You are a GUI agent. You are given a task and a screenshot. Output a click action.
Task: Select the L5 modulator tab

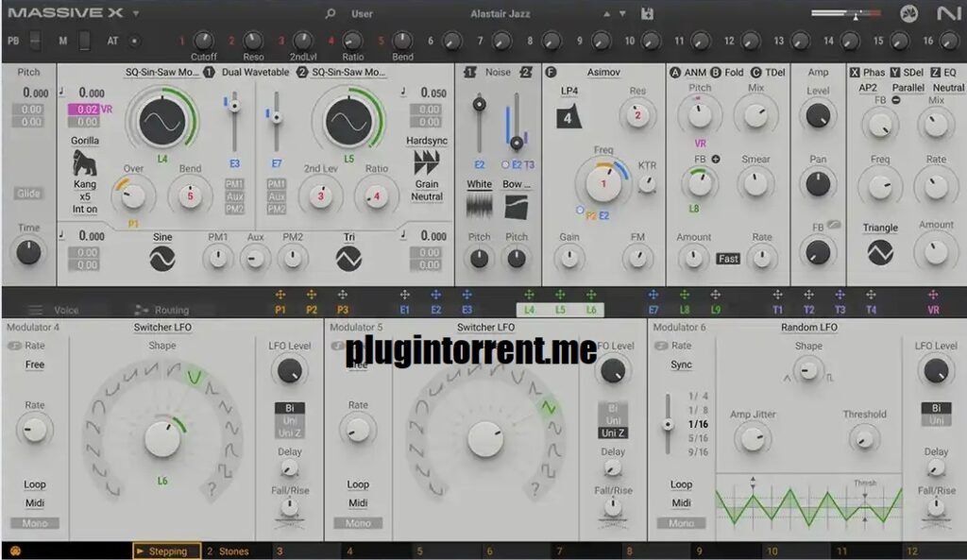point(560,310)
